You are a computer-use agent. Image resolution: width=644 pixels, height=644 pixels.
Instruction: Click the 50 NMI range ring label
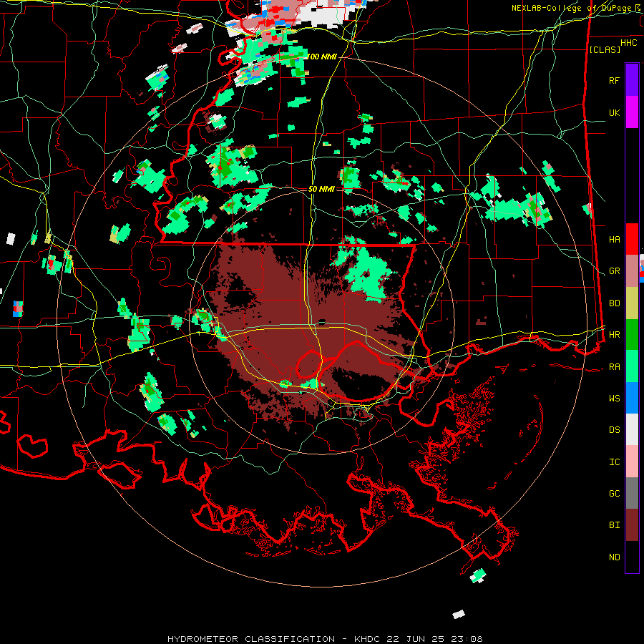pyautogui.click(x=321, y=189)
